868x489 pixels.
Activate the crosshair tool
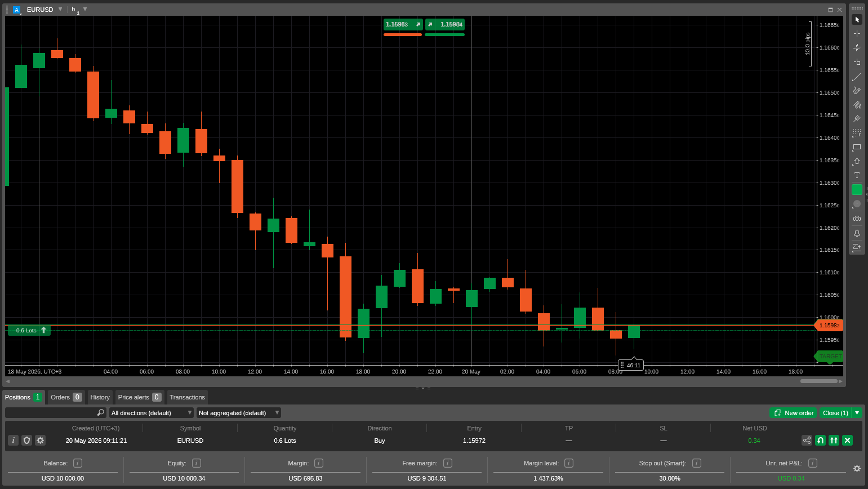[x=857, y=34]
